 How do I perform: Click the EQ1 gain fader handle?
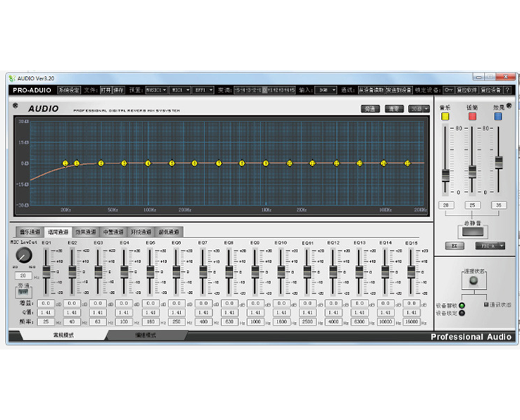[47, 272]
